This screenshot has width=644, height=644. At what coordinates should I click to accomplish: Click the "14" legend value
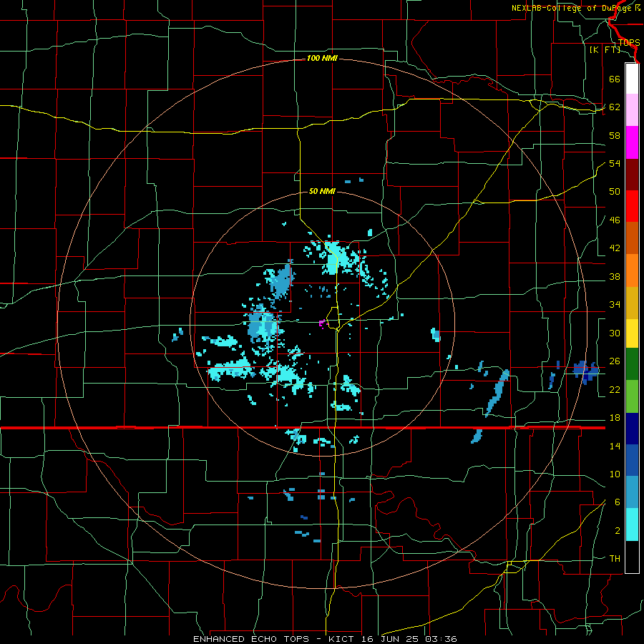[615, 446]
